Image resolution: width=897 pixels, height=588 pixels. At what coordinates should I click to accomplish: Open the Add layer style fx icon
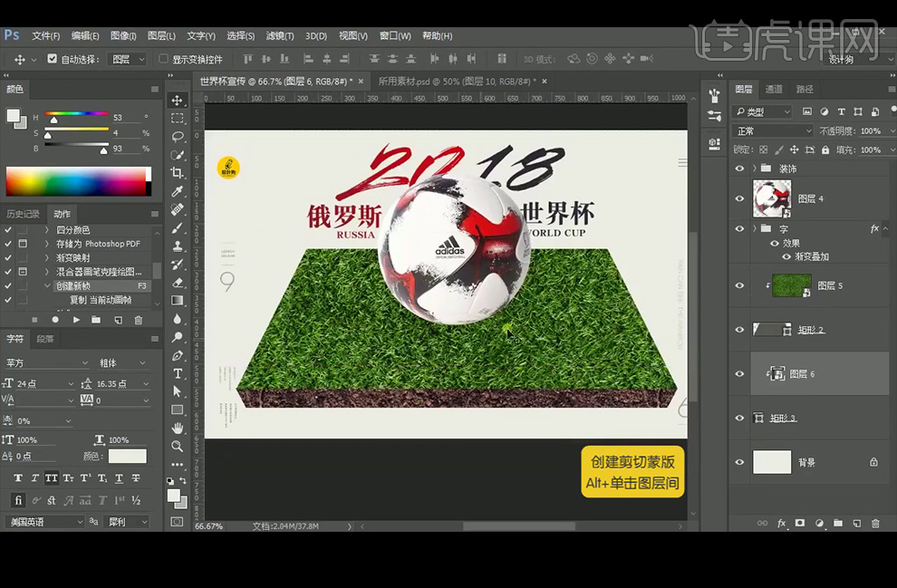(782, 524)
